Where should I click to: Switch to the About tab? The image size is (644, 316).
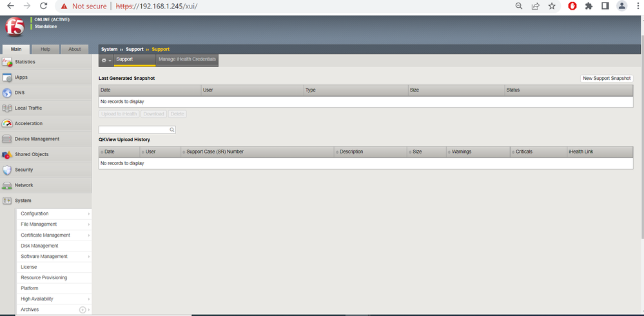[74, 49]
